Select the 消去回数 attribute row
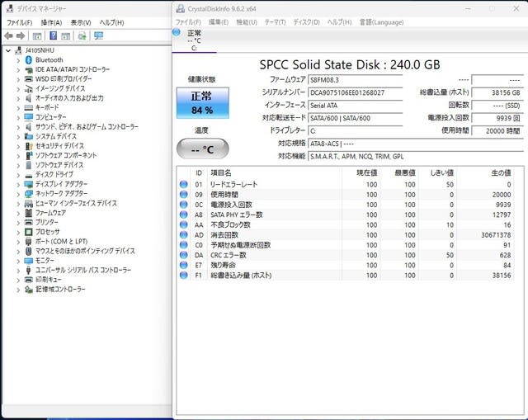This screenshot has height=420, width=528. point(345,235)
